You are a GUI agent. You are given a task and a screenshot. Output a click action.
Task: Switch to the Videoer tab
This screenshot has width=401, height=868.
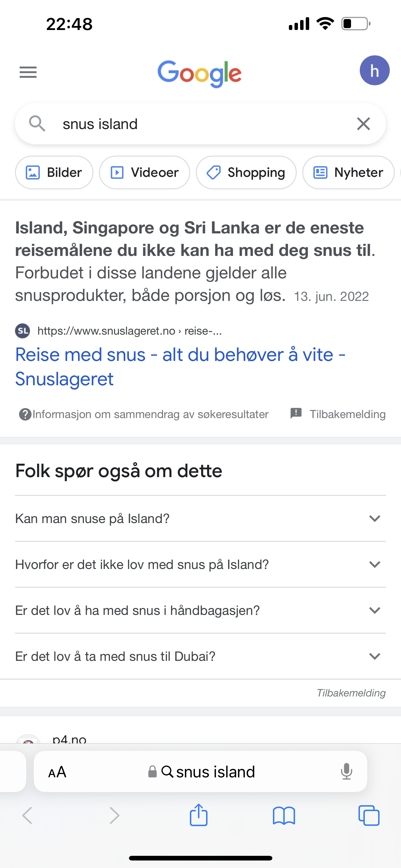coord(144,172)
